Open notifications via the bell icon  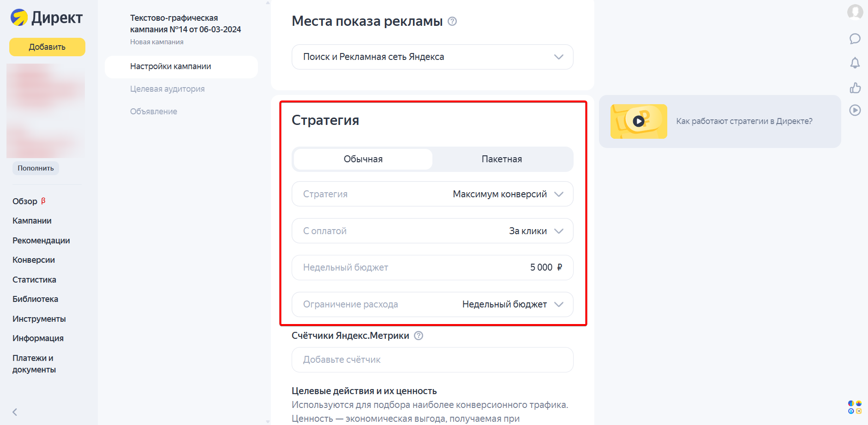point(856,63)
